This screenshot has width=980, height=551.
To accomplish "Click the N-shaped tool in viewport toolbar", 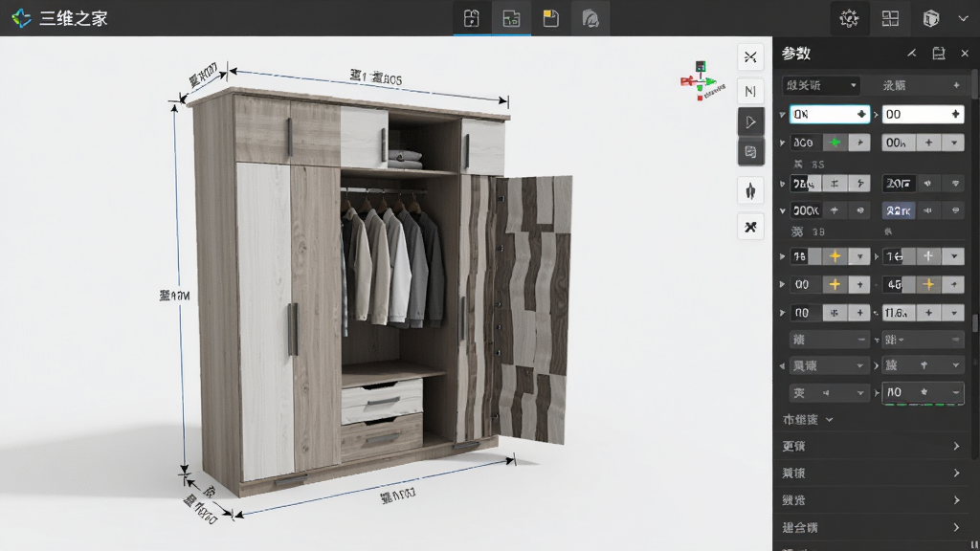I will coord(750,91).
